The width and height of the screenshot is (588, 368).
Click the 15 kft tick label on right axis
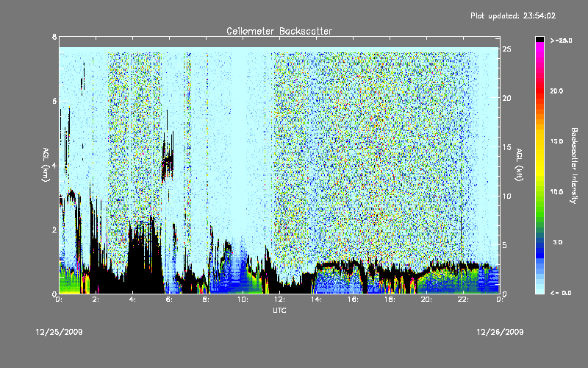click(506, 146)
